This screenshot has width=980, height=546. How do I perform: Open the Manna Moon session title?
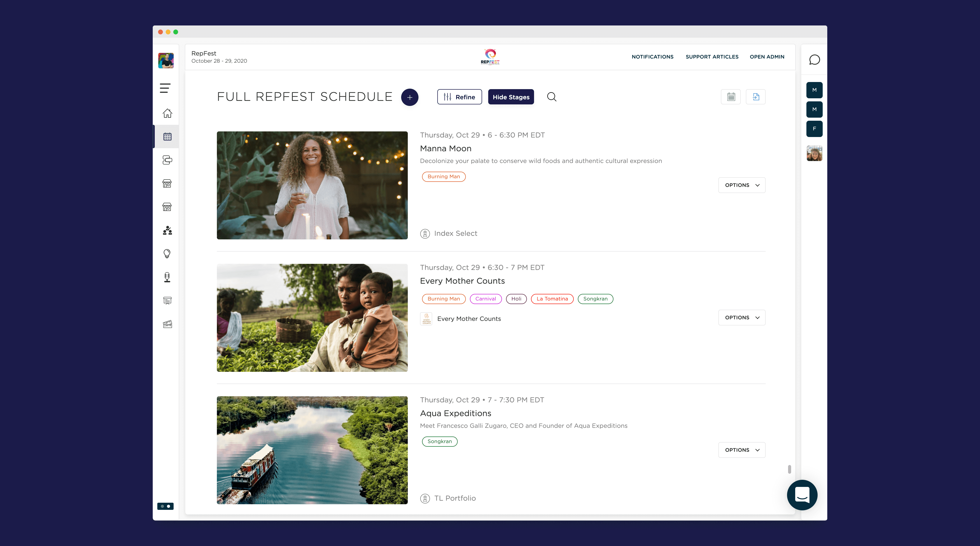(445, 149)
